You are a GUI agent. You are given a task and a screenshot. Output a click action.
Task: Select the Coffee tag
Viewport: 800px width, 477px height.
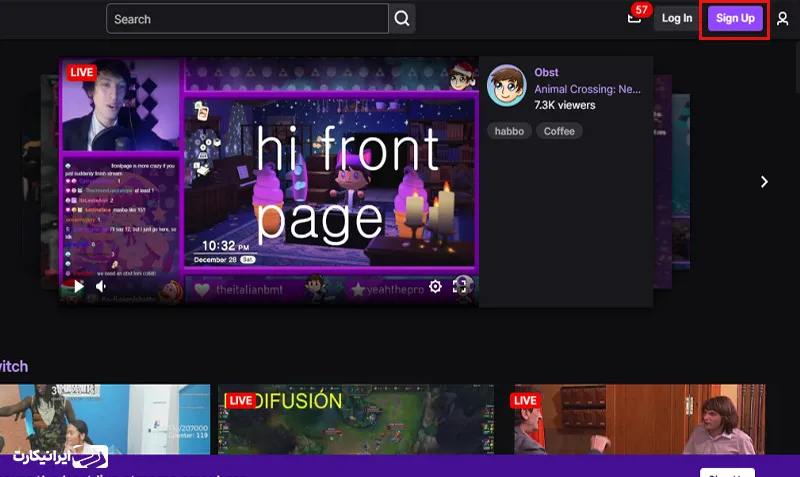(x=559, y=131)
